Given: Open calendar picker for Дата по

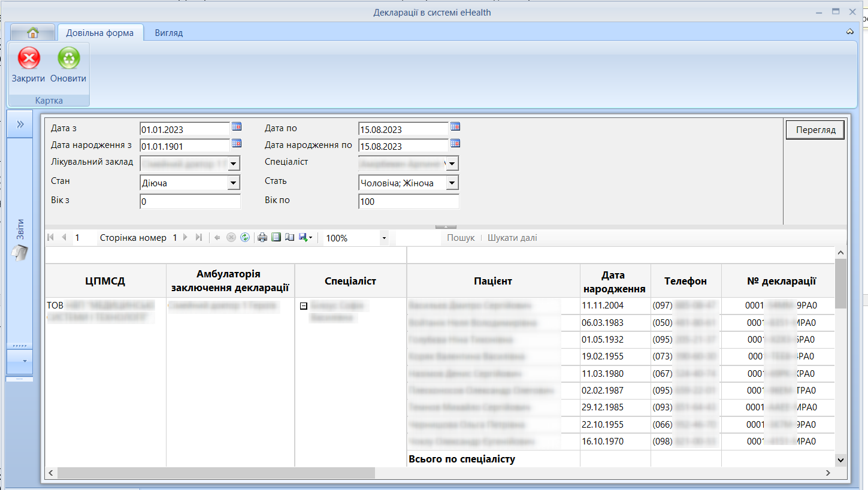Looking at the screenshot, I should click(455, 126).
